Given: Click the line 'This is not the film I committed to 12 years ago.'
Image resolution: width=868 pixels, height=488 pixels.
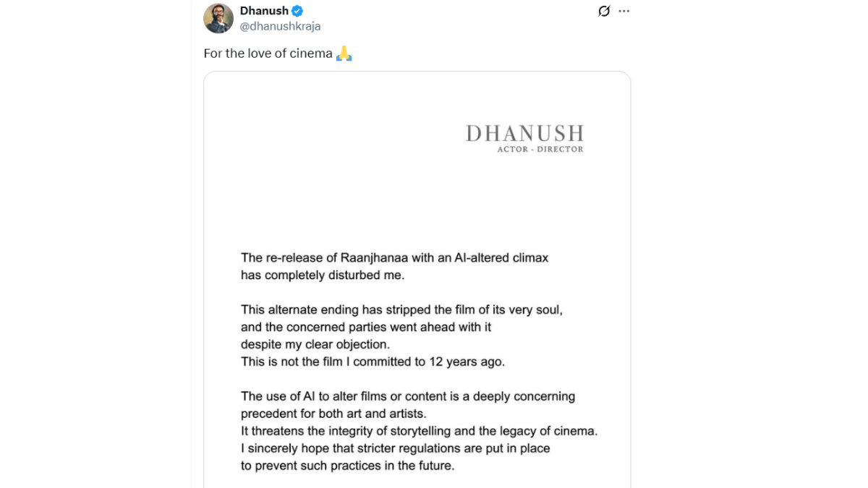Looking at the screenshot, I should coord(373,361).
